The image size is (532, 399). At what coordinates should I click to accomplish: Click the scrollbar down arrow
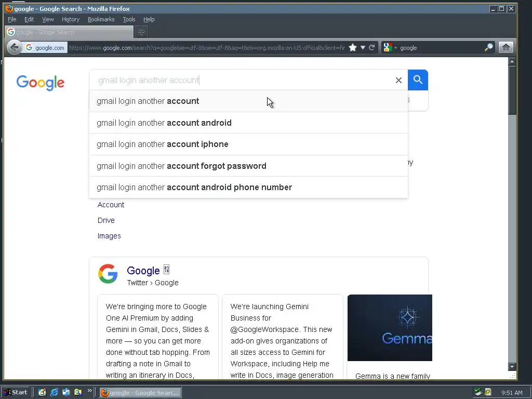tap(512, 366)
